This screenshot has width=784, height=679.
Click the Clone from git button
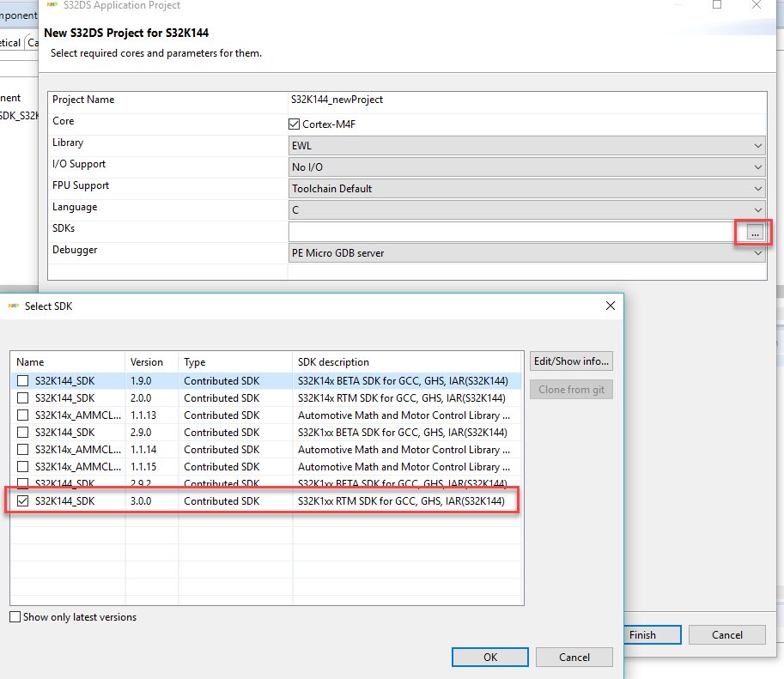(571, 390)
